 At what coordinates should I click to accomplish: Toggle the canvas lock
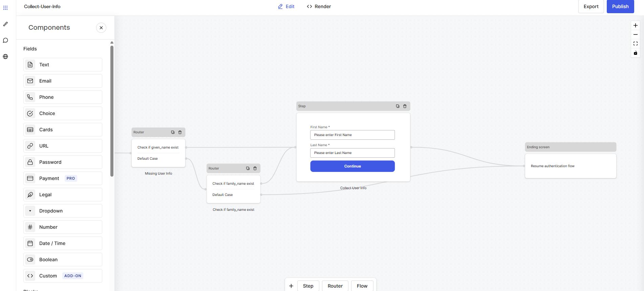[x=635, y=53]
